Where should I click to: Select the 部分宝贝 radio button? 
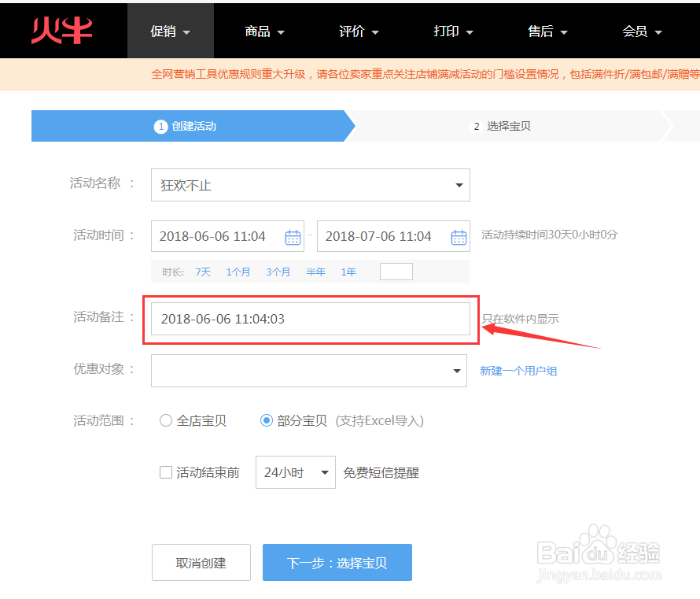pos(267,420)
